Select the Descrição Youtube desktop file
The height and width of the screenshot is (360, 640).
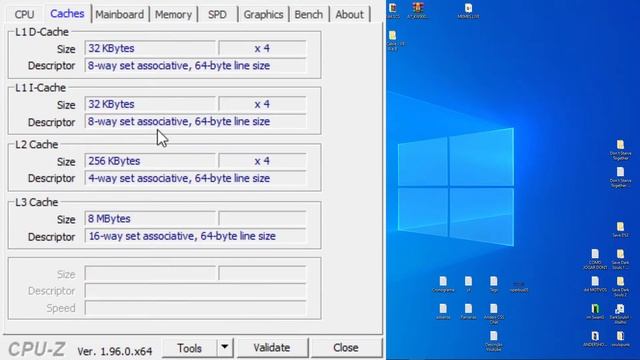pos(493,341)
